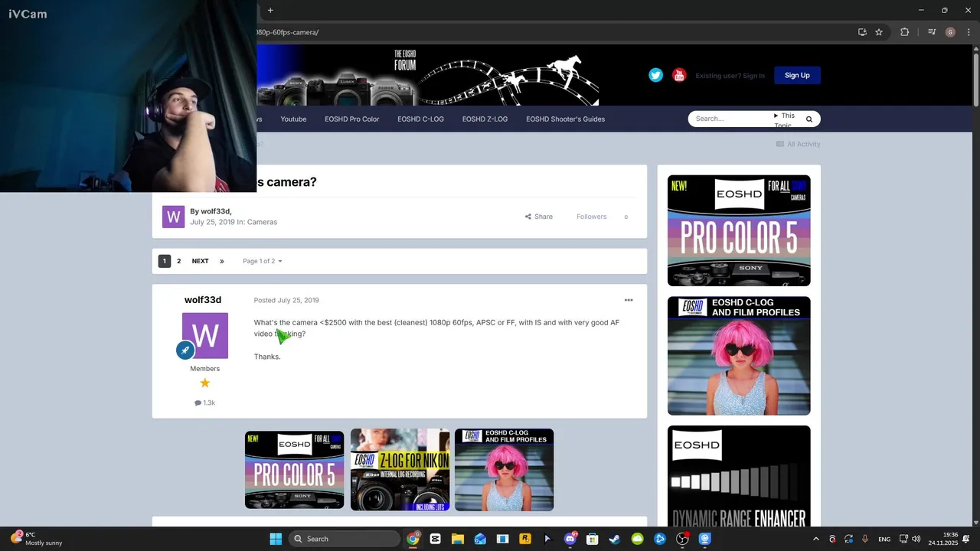
Task: Open Z-LOG for Nikon banner below post
Action: point(400,470)
